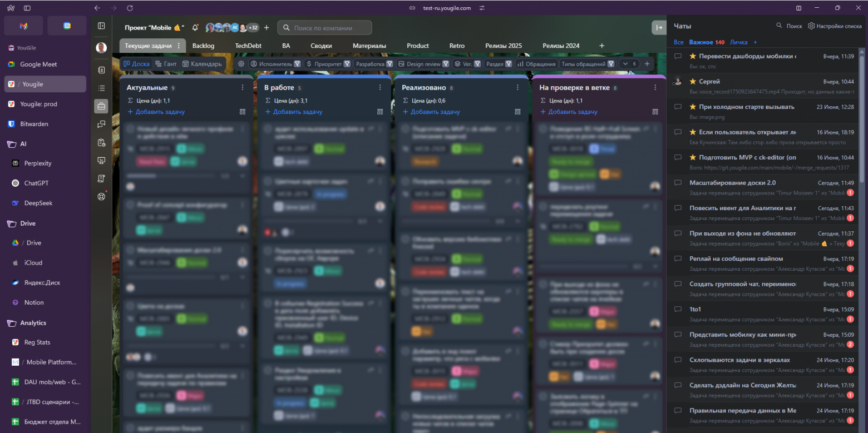Click the list view icon in sidebar
Viewport: 868px width, 433px height.
coord(101,88)
